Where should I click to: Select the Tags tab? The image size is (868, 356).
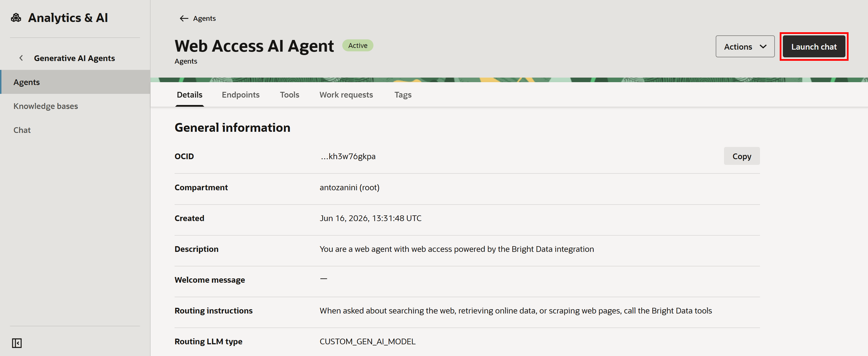click(x=403, y=95)
